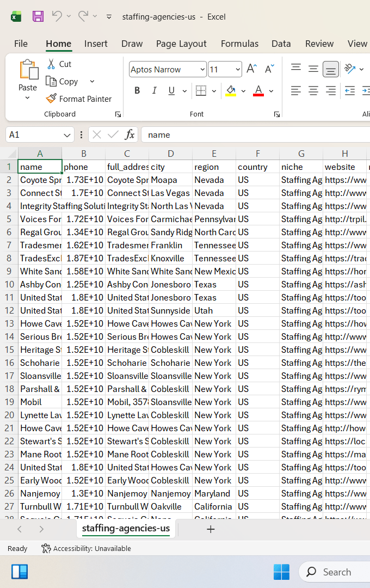Select column D header
Screen dimensions: 370x588
[170, 154]
